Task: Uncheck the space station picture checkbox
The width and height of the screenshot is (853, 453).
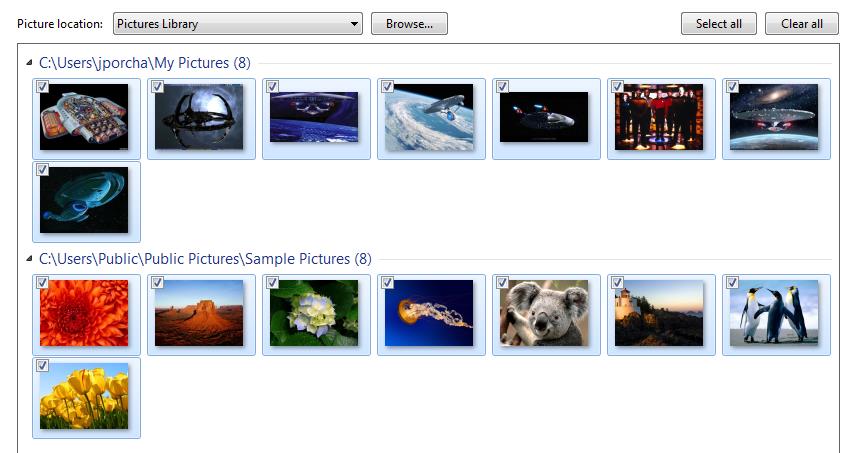Action: 157,86
